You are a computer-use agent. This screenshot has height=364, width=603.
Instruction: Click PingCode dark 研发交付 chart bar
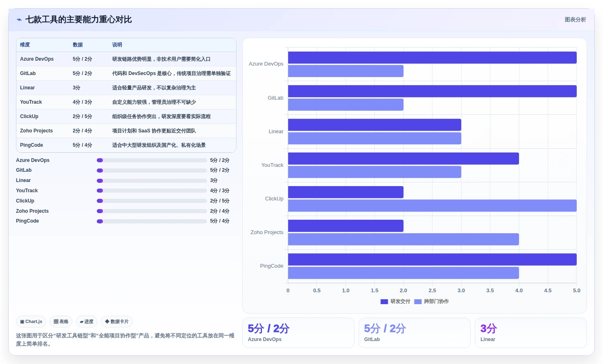tap(432, 259)
